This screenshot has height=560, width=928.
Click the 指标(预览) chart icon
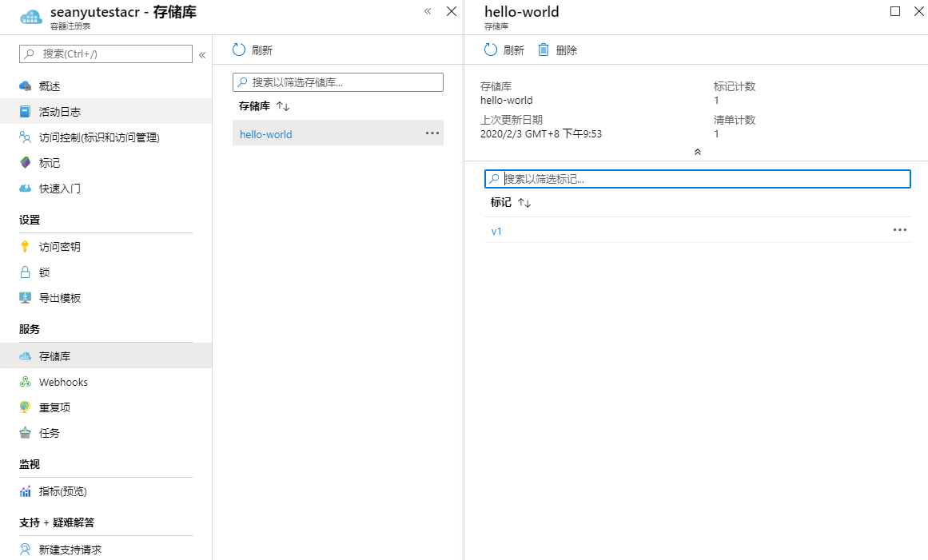25,491
